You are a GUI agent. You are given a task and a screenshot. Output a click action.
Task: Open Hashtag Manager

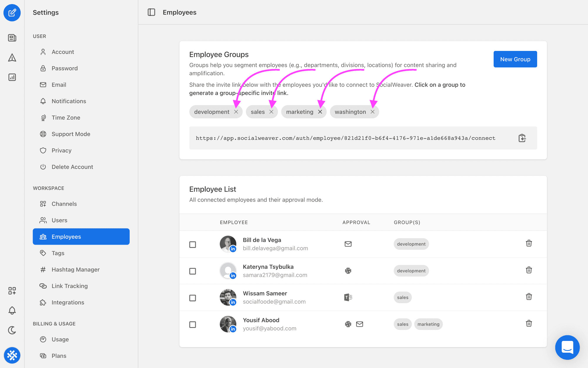81,270
